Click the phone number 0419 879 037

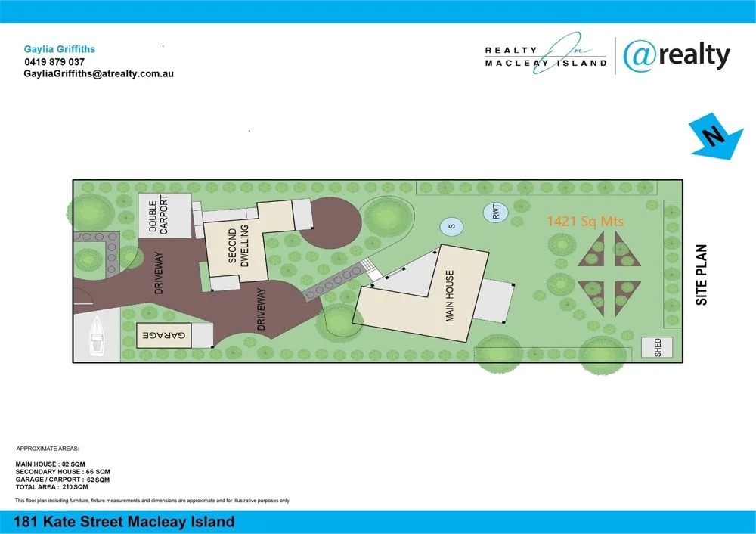54,62
